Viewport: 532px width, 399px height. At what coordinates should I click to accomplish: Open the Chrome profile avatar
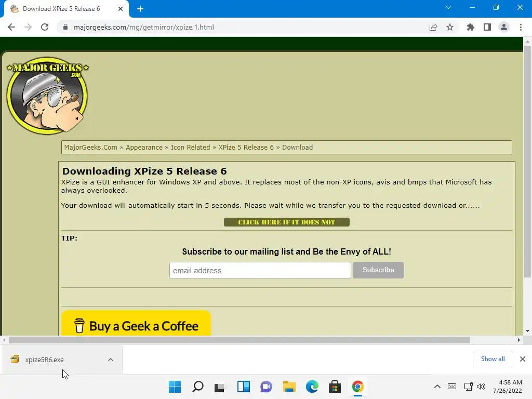[x=504, y=27]
